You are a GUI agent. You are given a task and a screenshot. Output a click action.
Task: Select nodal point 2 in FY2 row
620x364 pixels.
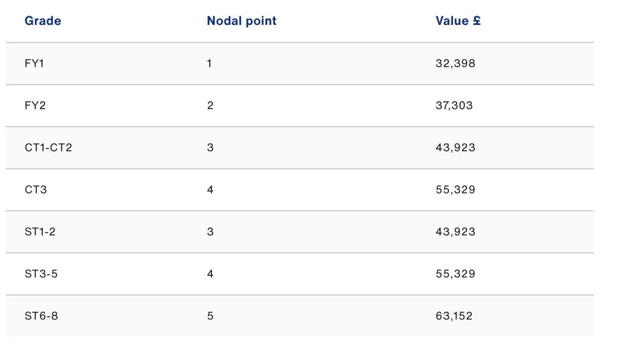[210, 106]
